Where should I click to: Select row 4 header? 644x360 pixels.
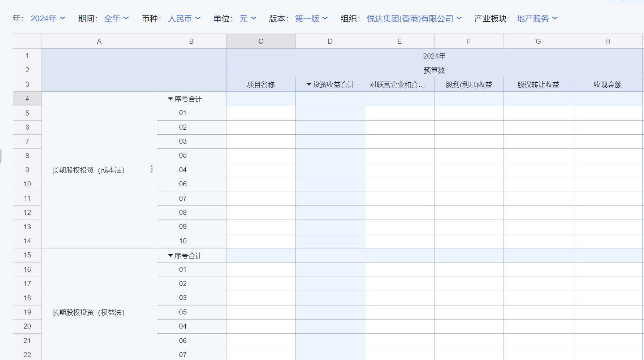point(27,99)
